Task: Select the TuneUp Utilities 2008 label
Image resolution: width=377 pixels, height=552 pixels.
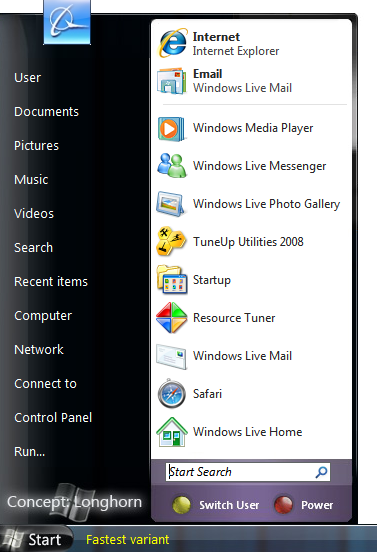Action: pyautogui.click(x=248, y=242)
